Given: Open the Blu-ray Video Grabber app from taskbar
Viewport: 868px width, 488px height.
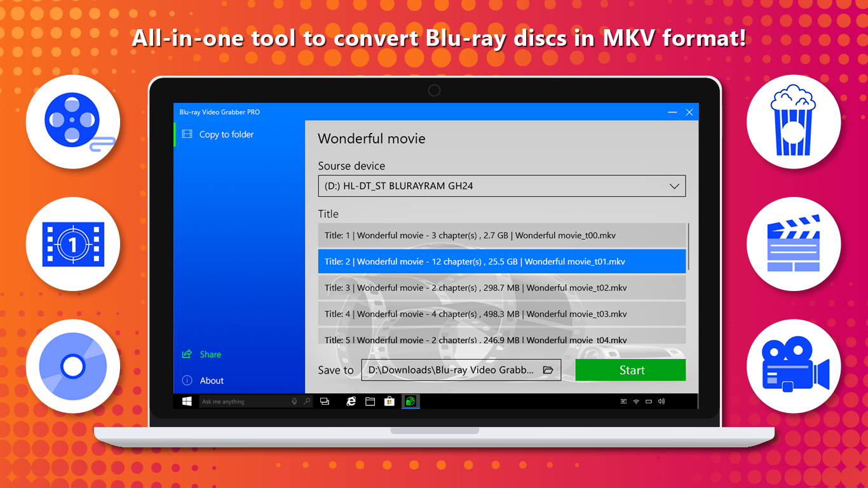Looking at the screenshot, I should pos(410,401).
